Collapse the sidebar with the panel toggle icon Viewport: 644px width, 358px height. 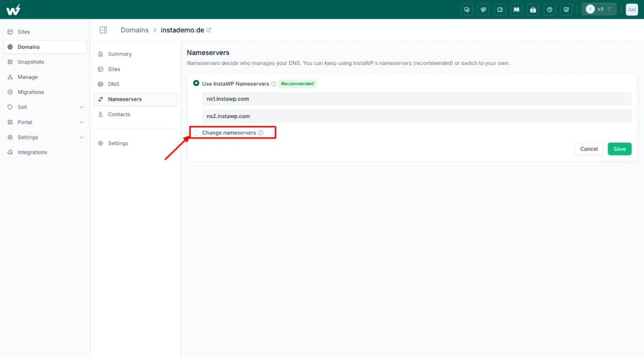104,30
